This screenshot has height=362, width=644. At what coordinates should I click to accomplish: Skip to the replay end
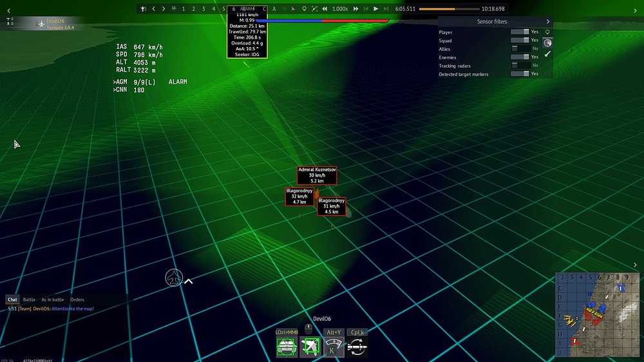point(386,8)
